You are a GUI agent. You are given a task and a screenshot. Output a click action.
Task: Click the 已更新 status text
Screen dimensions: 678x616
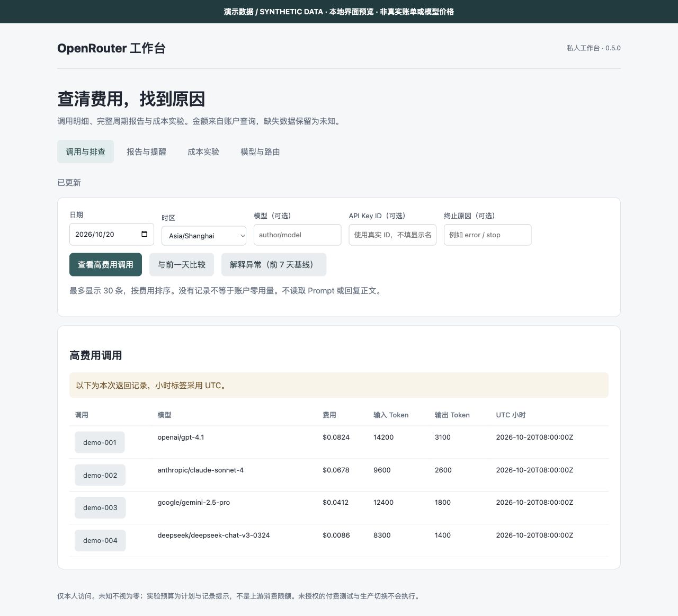pyautogui.click(x=69, y=182)
